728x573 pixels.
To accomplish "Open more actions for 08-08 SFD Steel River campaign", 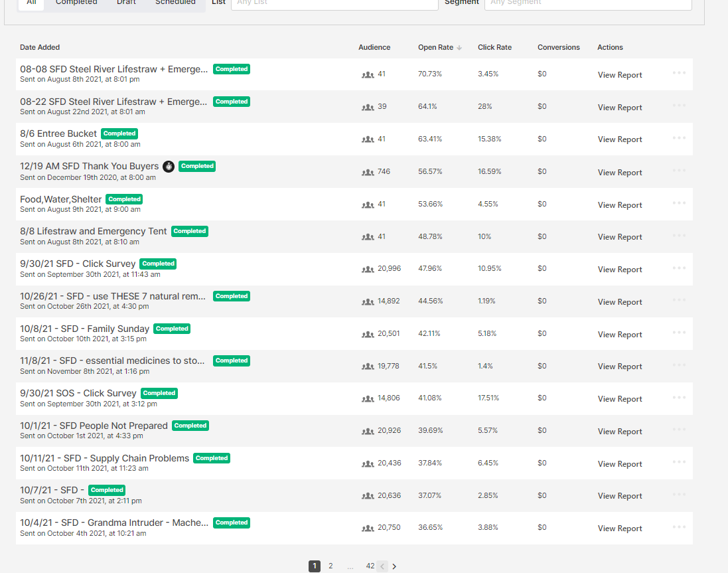I will (x=679, y=73).
